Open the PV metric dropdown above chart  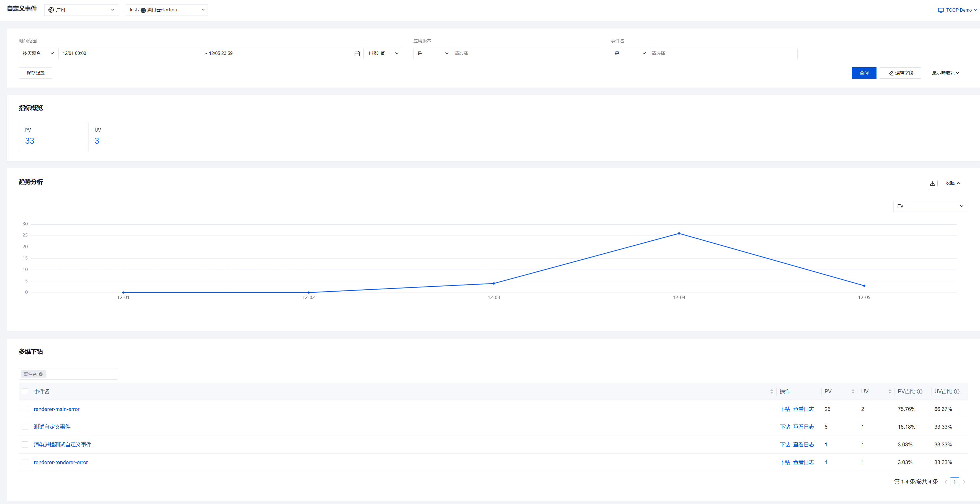[930, 206]
